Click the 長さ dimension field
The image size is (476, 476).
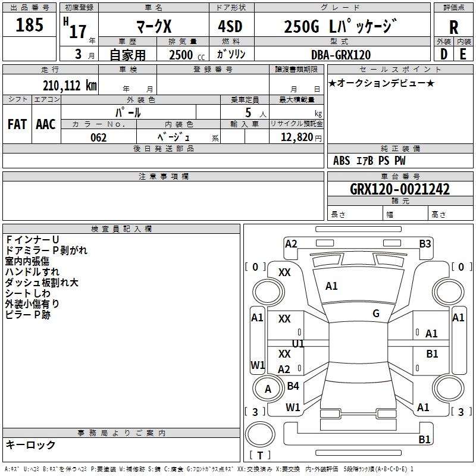click(x=355, y=214)
